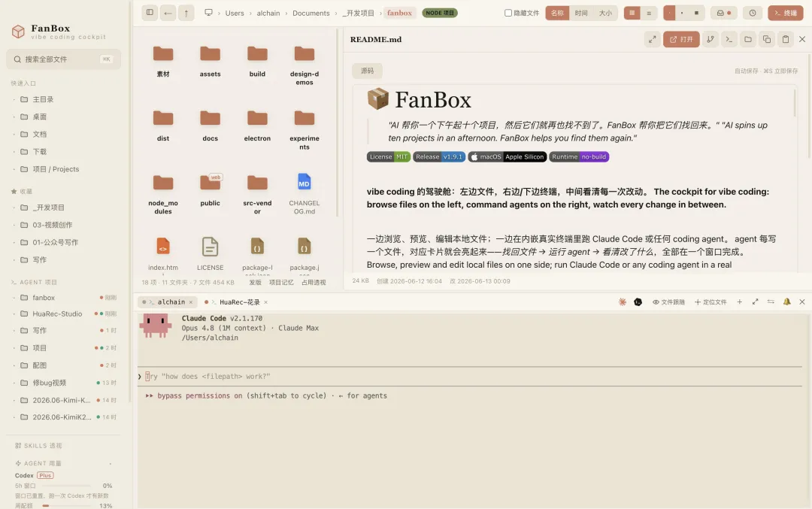Select the largest icon size square
This screenshot has width=812, height=509.
(x=696, y=13)
